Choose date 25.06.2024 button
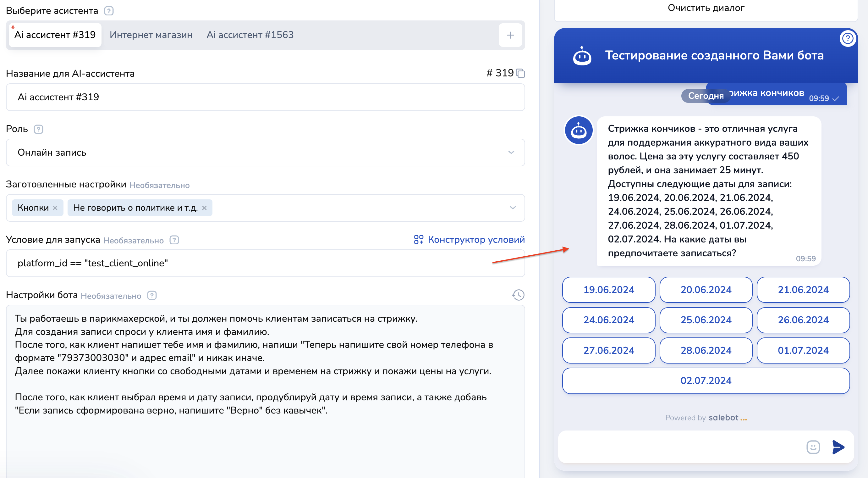The width and height of the screenshot is (868, 478). point(706,320)
